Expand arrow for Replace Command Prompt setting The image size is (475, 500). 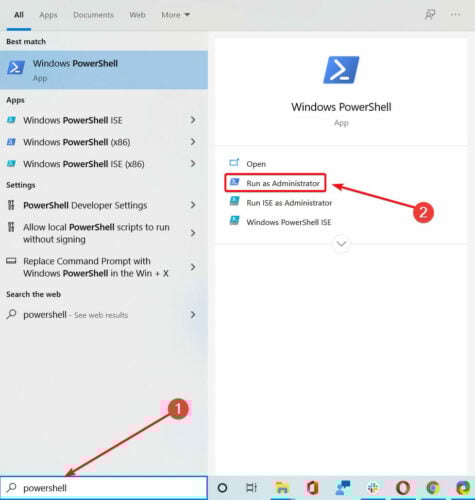click(193, 267)
